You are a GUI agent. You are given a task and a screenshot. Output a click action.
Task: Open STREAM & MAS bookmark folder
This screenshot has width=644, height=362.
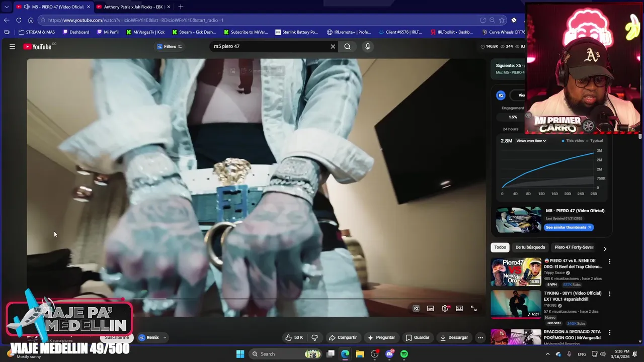tap(37, 32)
